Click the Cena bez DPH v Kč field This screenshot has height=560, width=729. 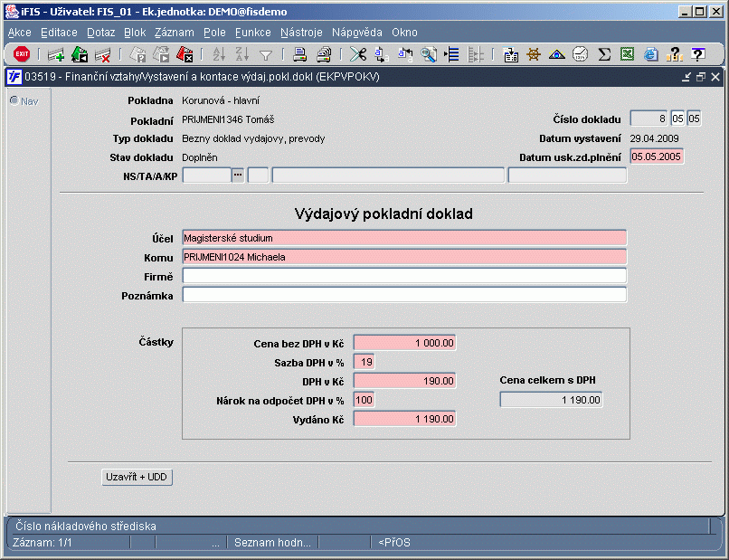(404, 343)
